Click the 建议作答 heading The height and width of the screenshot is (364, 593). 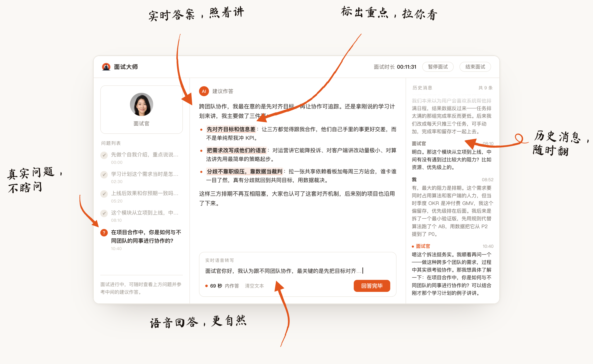point(223,91)
